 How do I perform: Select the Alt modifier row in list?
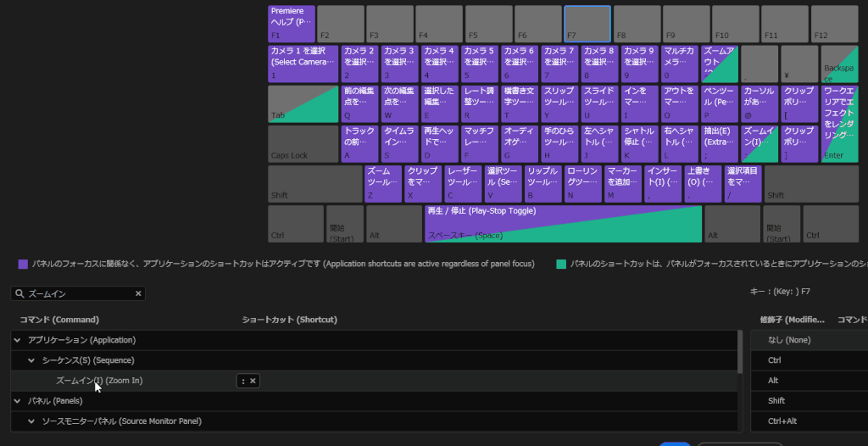pos(810,381)
